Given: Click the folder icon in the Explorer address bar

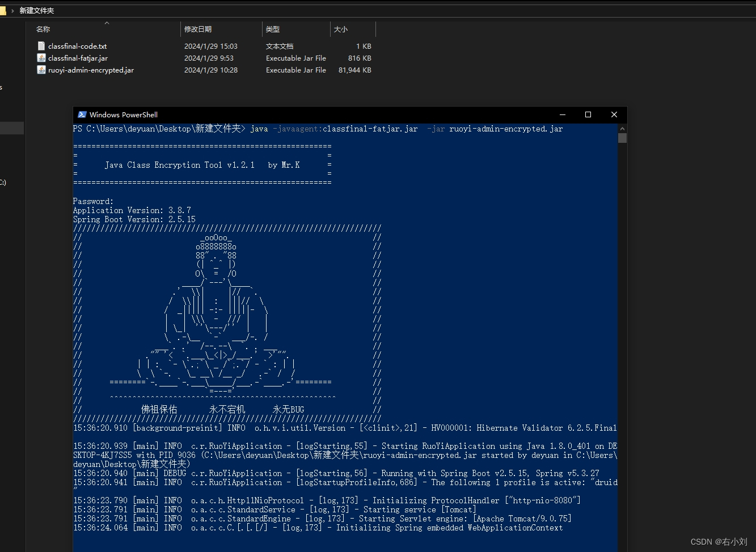Looking at the screenshot, I should 3,10.
